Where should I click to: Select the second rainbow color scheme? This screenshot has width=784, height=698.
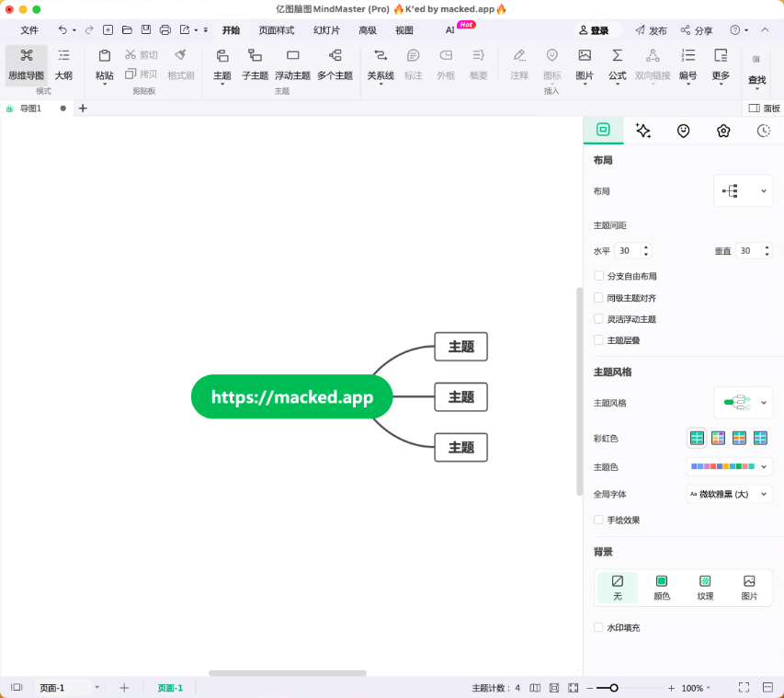pos(718,438)
